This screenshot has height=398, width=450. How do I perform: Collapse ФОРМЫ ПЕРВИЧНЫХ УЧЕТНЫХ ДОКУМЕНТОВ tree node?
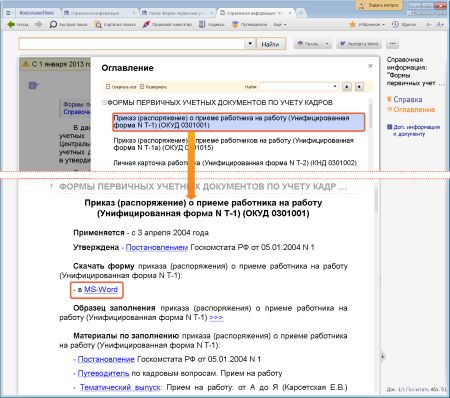point(104,102)
